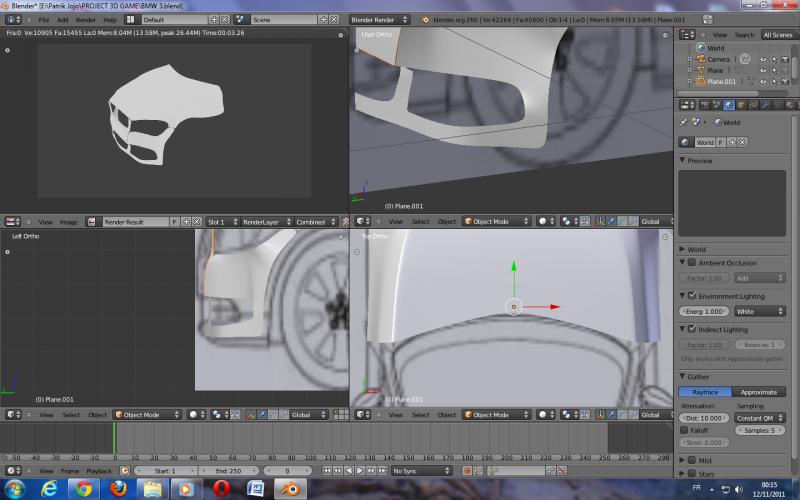Screen dimensions: 800x500
Task: Click the automatic keyframe record button
Action: click(x=467, y=470)
